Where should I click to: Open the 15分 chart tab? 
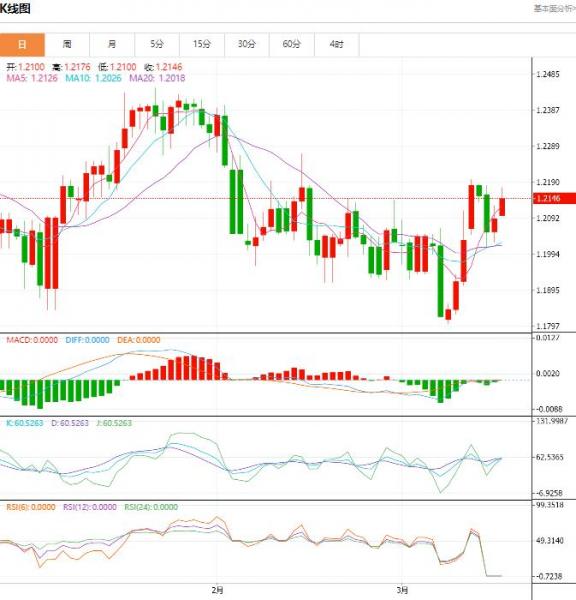point(202,44)
